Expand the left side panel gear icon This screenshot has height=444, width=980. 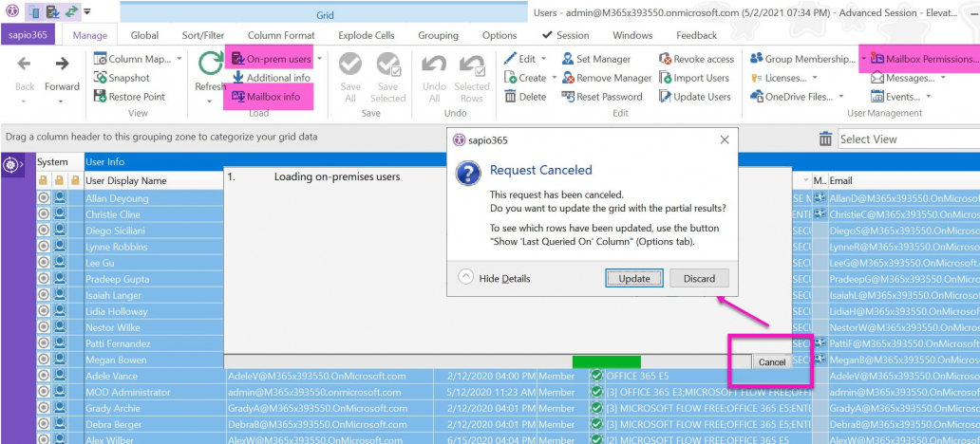pyautogui.click(x=11, y=165)
